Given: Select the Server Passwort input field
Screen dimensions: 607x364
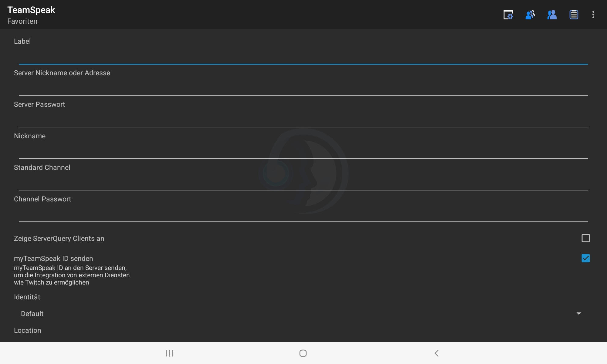Looking at the screenshot, I should click(x=303, y=120).
